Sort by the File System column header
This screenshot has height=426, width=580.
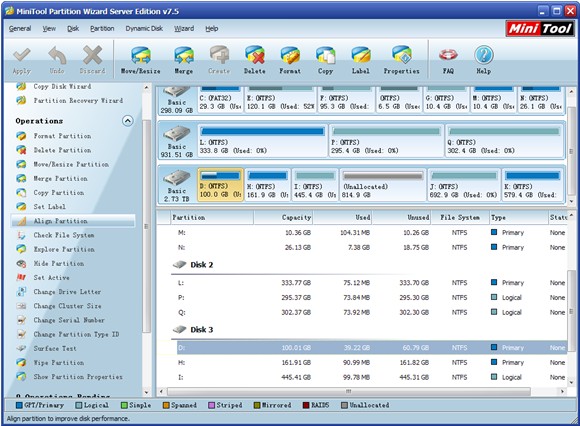click(x=459, y=217)
